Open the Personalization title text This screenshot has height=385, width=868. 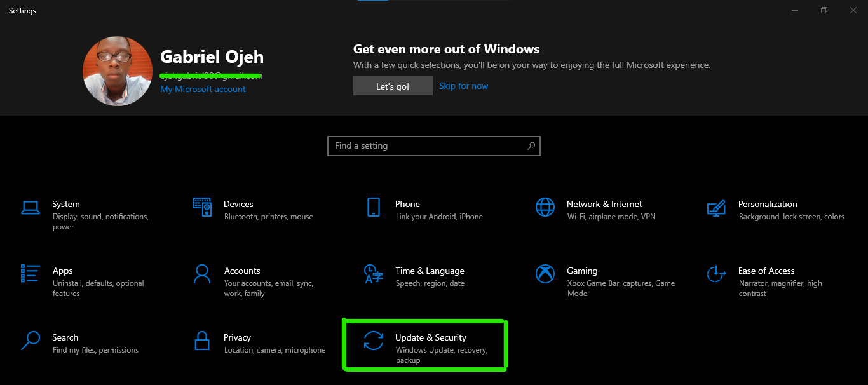[768, 204]
